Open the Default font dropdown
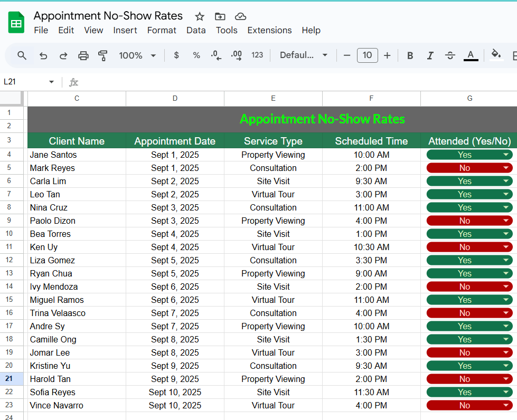 (303, 55)
